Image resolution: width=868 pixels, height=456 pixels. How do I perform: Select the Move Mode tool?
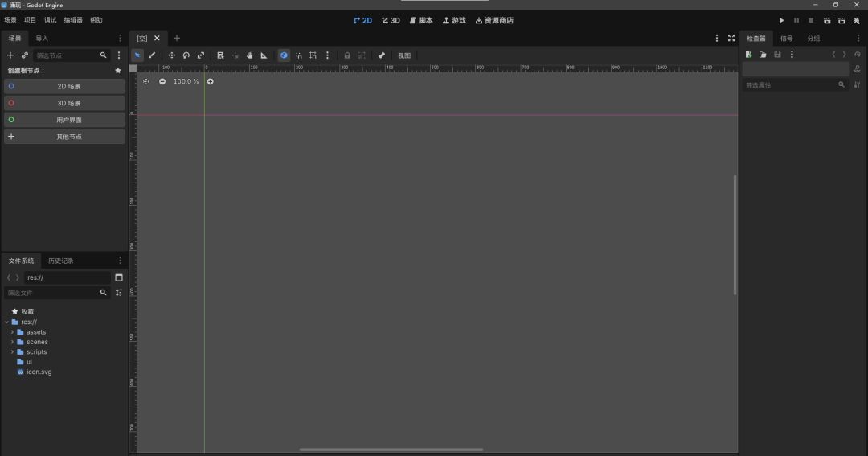tap(172, 55)
